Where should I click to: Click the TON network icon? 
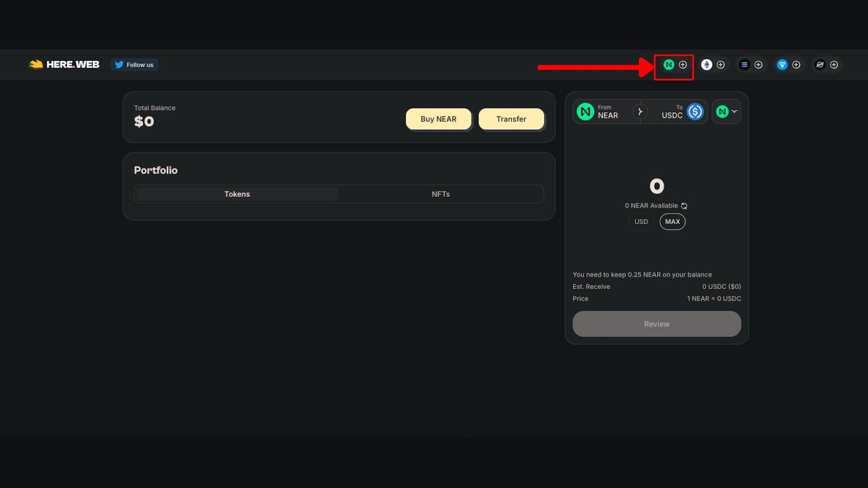click(x=782, y=65)
